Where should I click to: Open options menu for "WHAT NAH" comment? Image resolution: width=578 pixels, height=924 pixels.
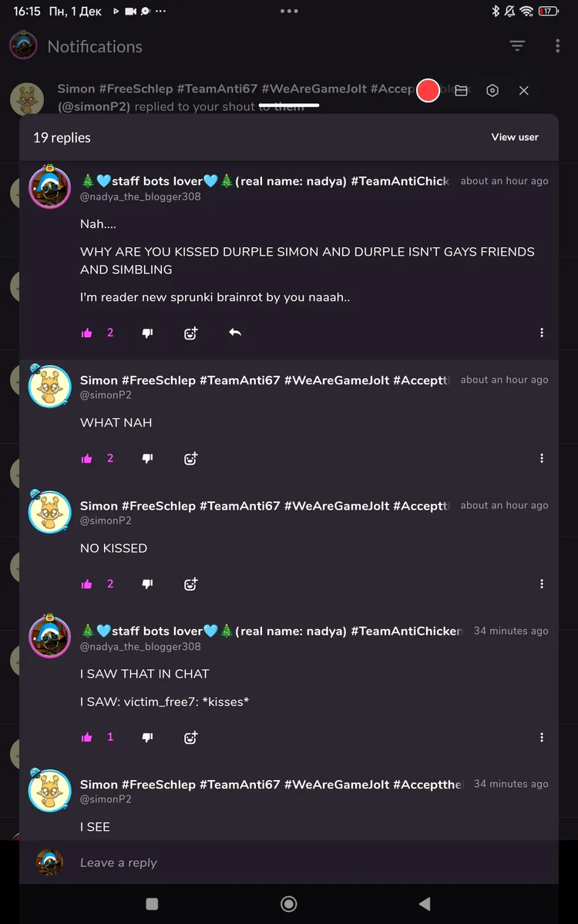pos(542,458)
